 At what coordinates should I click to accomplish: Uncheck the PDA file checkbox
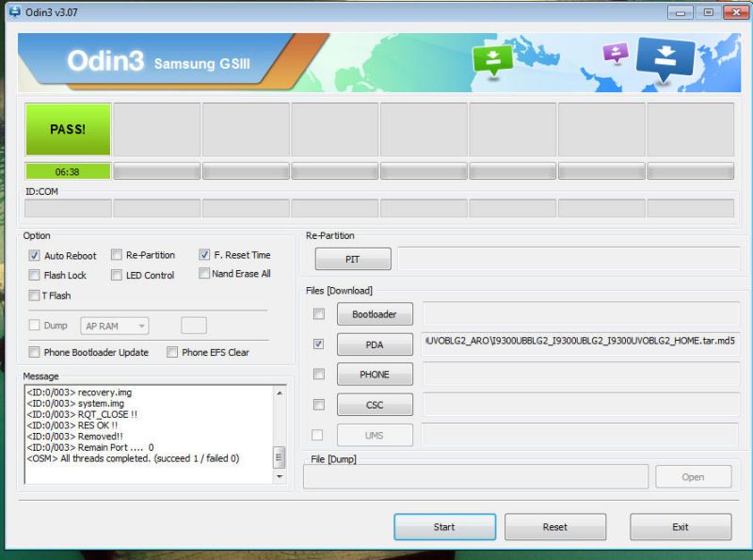318,344
